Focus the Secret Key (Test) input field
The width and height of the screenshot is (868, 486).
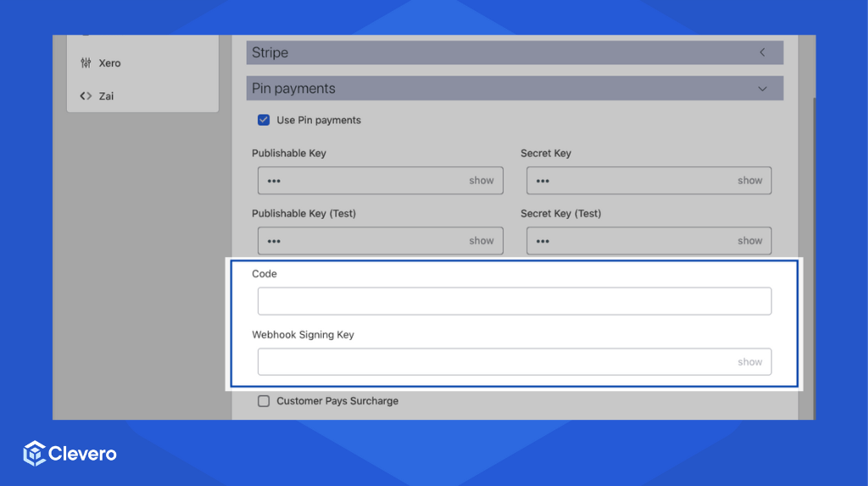click(648, 241)
